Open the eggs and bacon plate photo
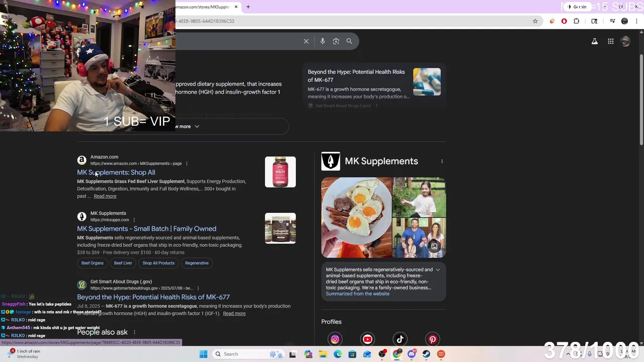This screenshot has width=644, height=362. (356, 217)
